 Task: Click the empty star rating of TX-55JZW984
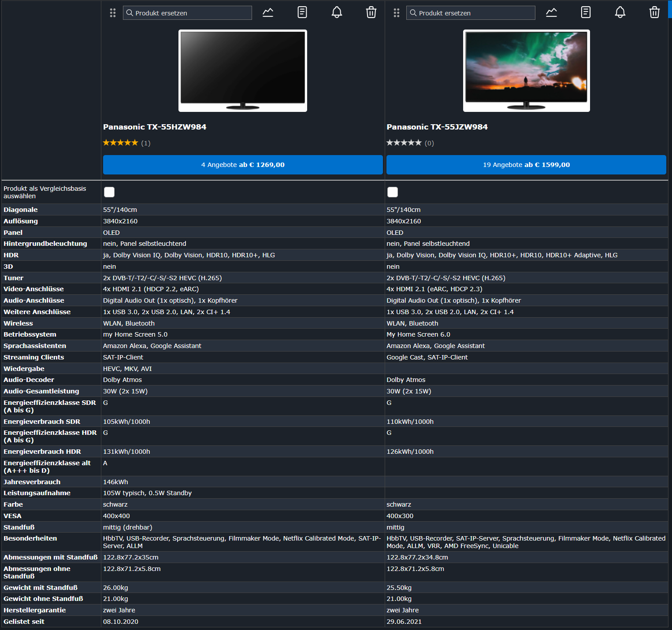pos(404,143)
